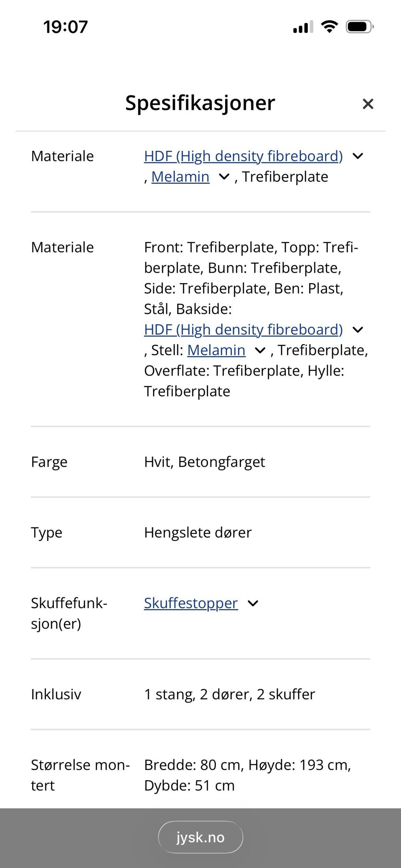Expand the chevron next to top Melamin entry
The width and height of the screenshot is (401, 868).
tap(224, 177)
